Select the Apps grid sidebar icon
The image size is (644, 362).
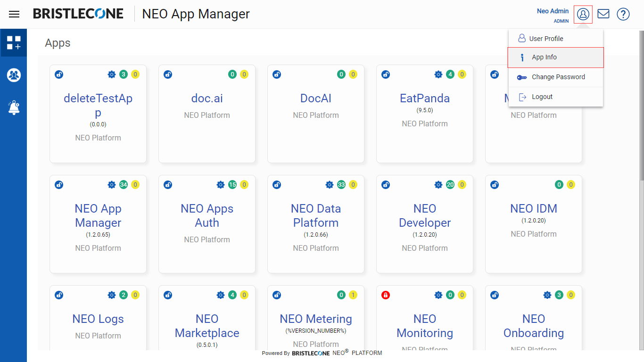coord(14,42)
